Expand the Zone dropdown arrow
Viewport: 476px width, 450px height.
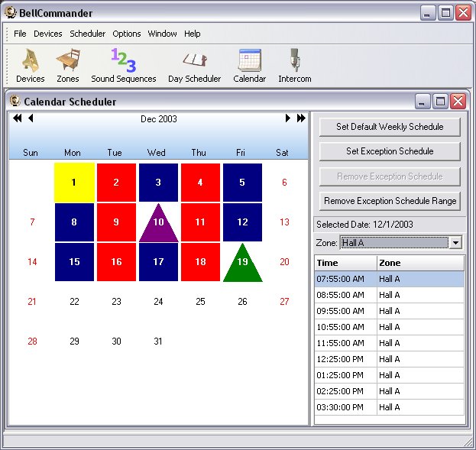click(455, 243)
